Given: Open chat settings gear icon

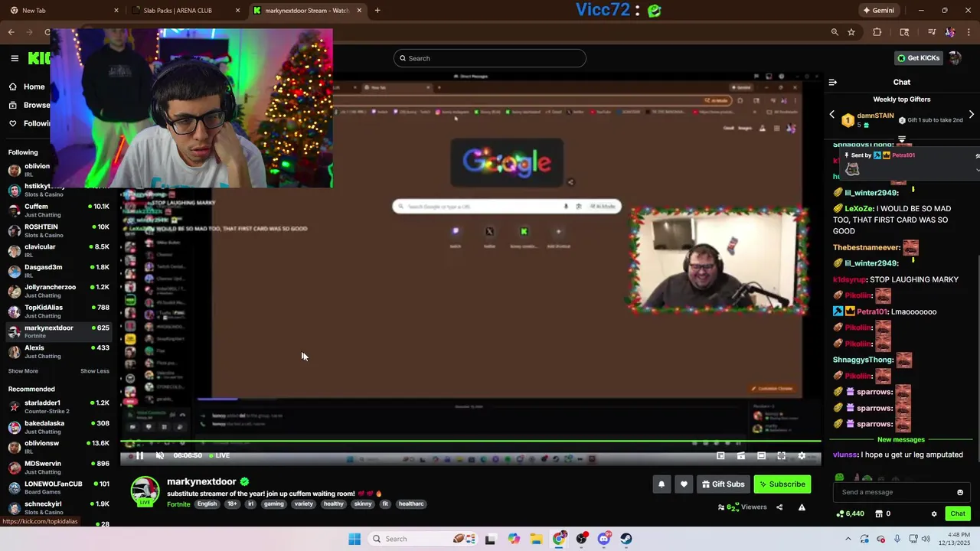Looking at the screenshot, I should [934, 514].
